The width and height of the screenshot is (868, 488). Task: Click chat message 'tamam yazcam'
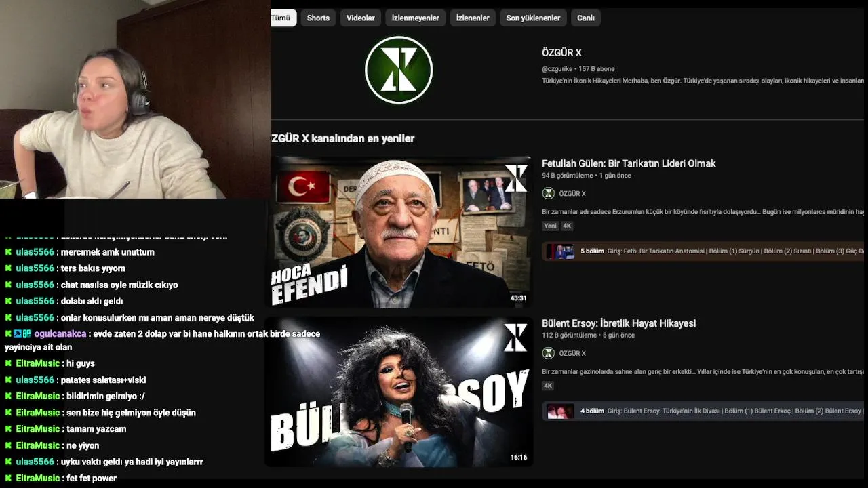pyautogui.click(x=96, y=429)
